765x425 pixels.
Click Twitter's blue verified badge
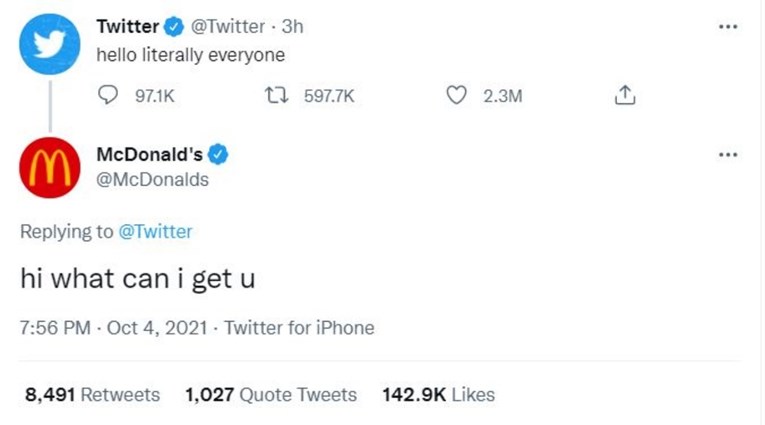click(x=174, y=27)
